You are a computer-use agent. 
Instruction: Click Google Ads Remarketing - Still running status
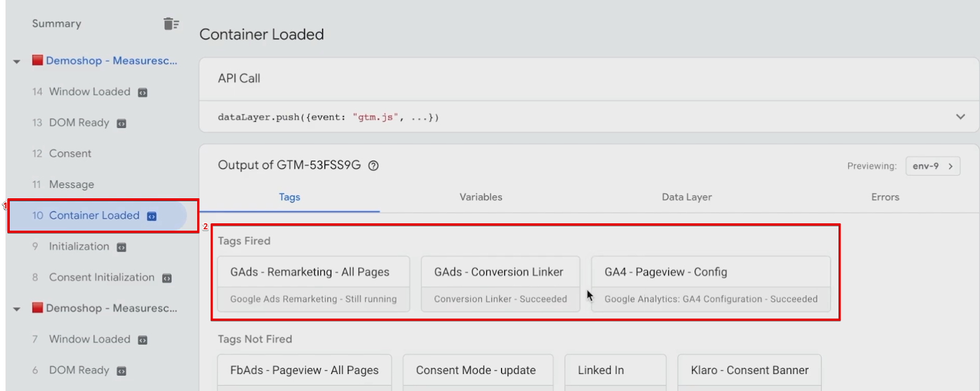(314, 299)
